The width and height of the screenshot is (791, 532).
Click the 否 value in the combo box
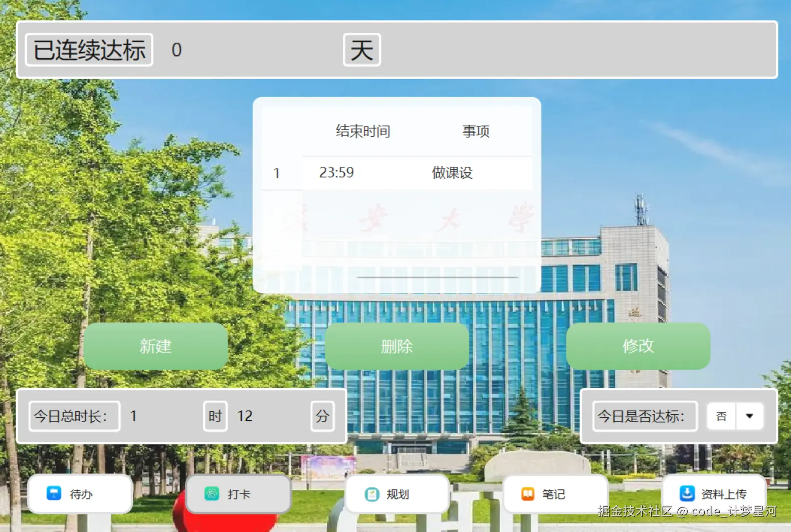pyautogui.click(x=721, y=416)
